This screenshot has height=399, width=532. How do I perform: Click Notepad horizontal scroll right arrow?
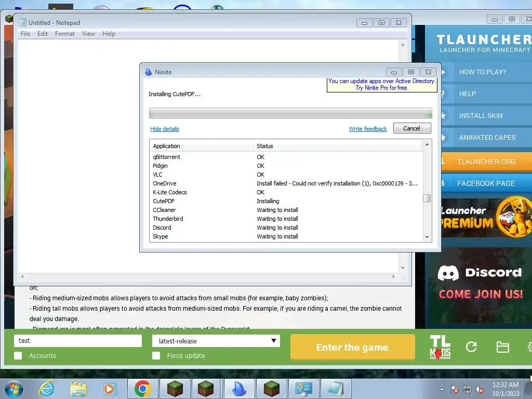(x=394, y=276)
